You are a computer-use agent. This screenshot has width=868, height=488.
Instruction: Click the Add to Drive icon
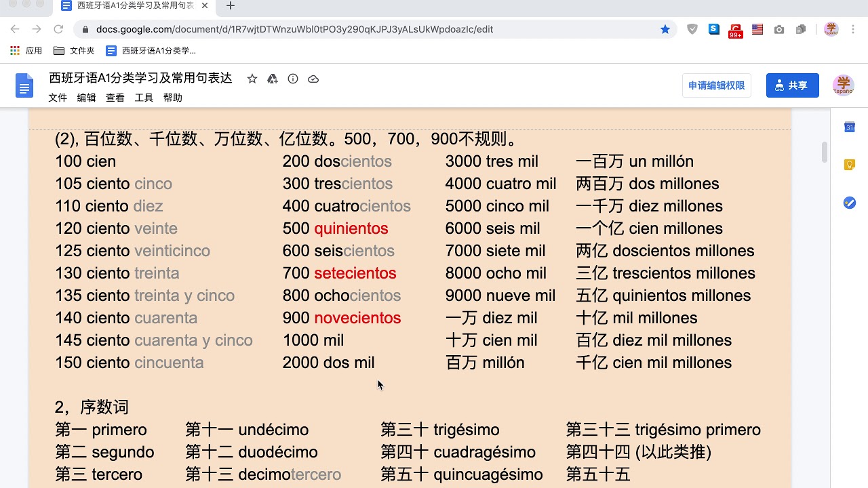[x=273, y=79]
